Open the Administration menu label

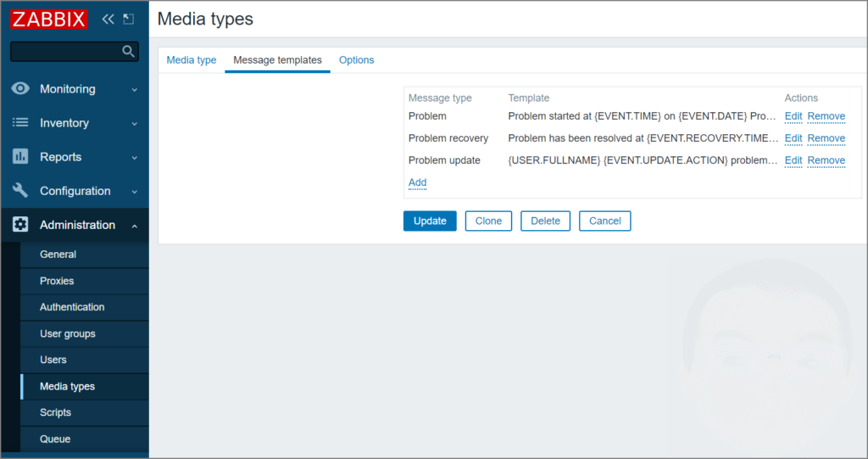(x=77, y=225)
